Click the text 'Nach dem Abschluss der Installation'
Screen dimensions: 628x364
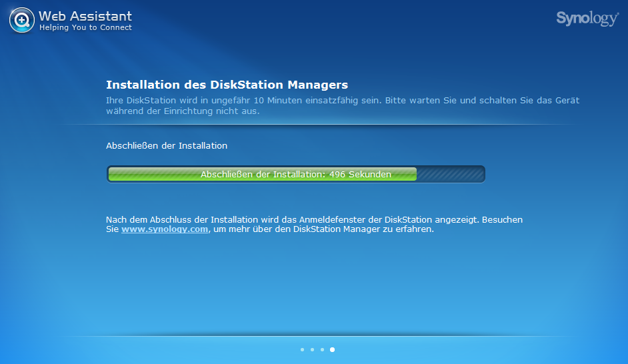coord(182,219)
